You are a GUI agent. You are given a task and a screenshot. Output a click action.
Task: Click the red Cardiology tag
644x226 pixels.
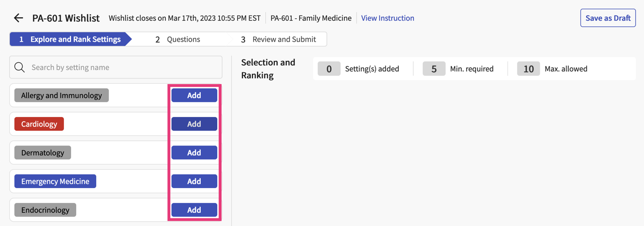pyautogui.click(x=39, y=124)
